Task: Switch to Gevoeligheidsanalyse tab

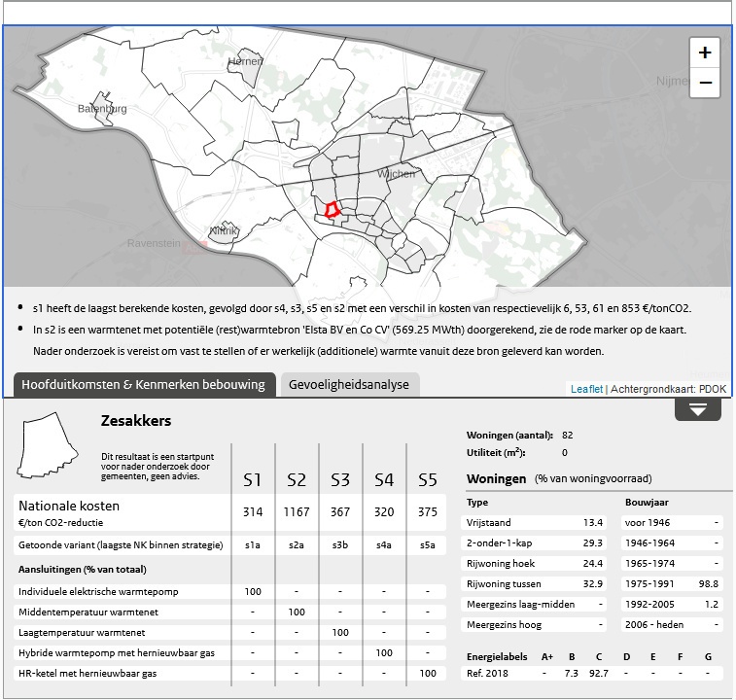Action: pos(349,384)
